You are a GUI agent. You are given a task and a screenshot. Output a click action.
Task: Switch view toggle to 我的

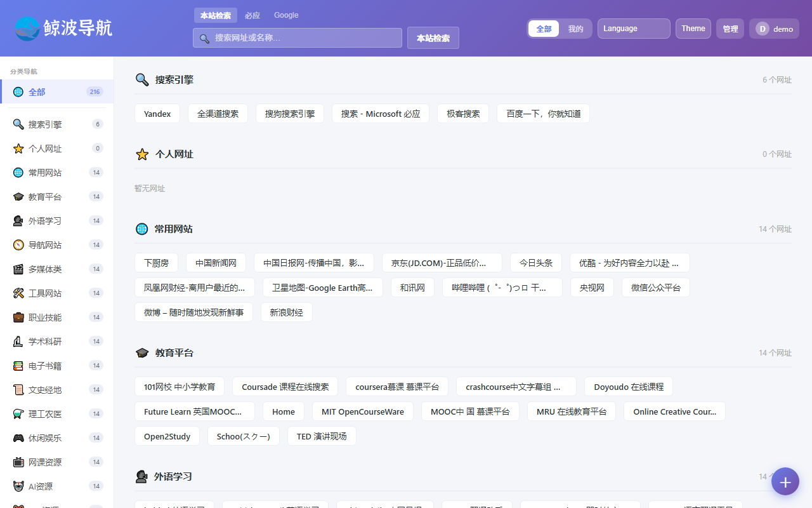pyautogui.click(x=575, y=29)
